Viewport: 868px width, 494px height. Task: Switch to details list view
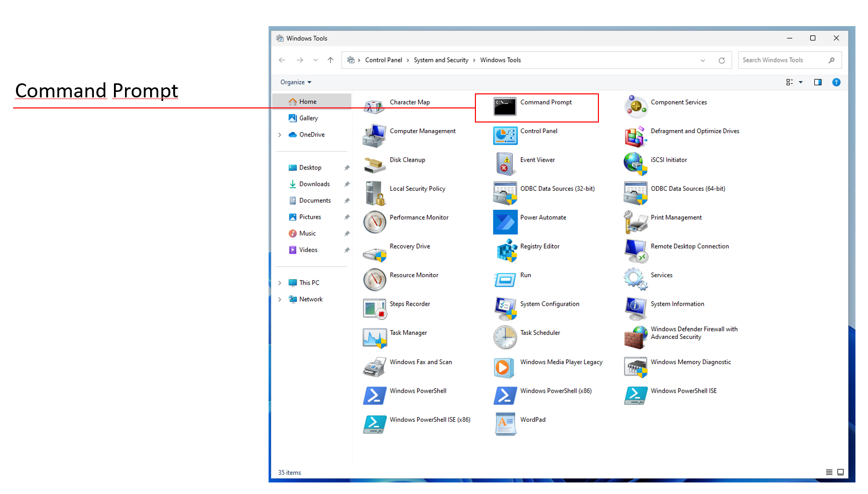[829, 472]
